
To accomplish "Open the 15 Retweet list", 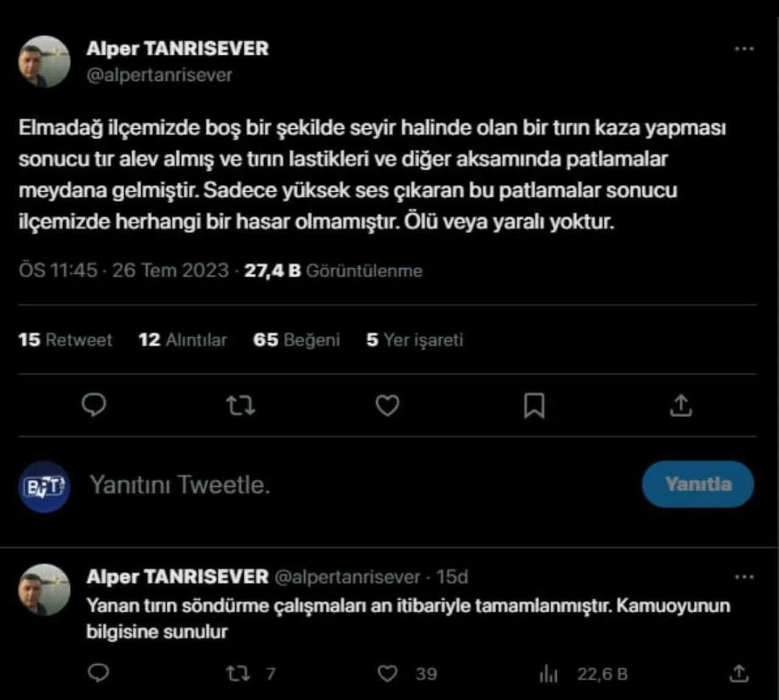I will click(65, 339).
